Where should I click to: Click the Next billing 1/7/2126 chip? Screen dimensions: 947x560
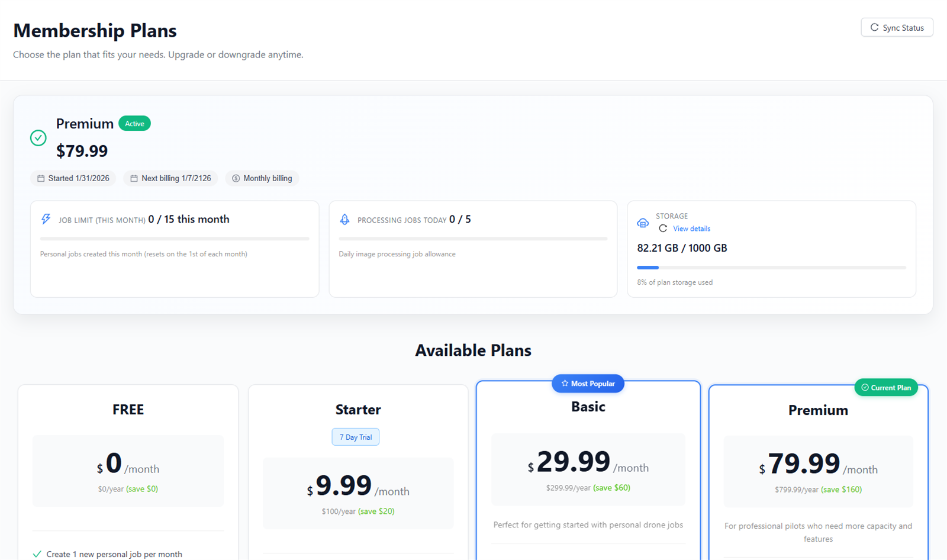point(170,178)
